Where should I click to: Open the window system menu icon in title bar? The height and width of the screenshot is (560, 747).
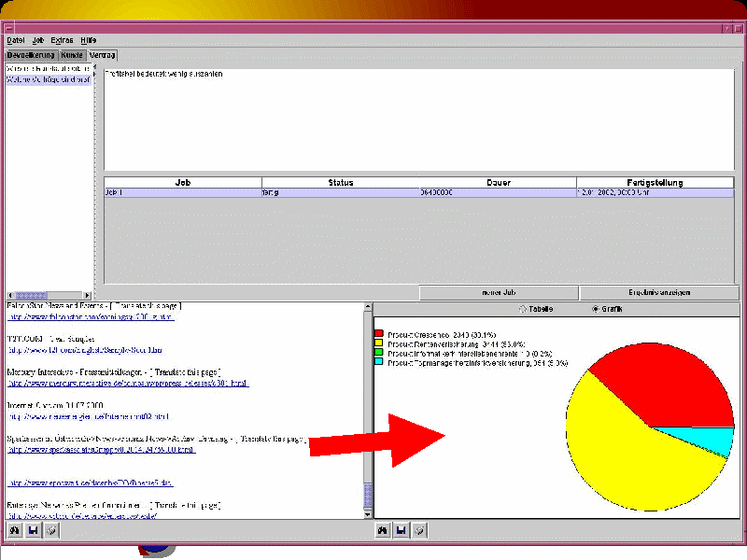click(x=8, y=27)
